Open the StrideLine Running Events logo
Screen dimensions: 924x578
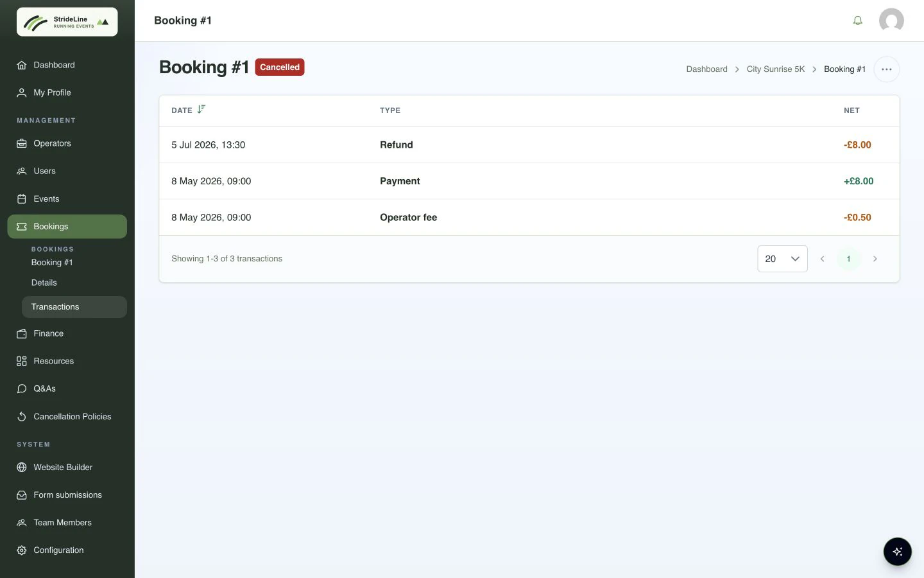67,22
